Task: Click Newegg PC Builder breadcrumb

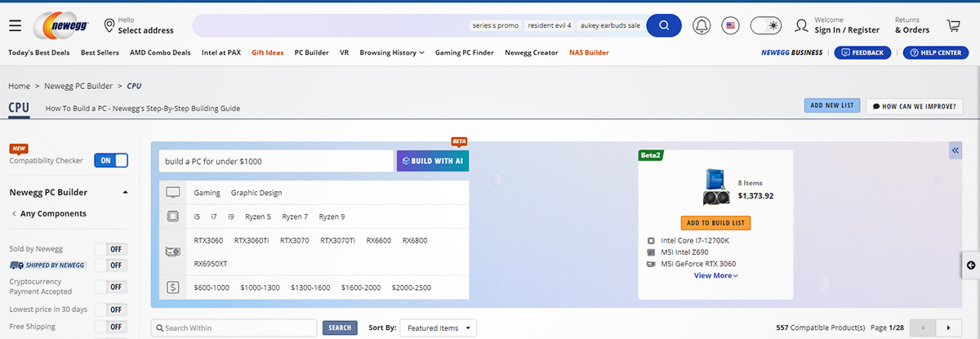Action: pos(78,85)
